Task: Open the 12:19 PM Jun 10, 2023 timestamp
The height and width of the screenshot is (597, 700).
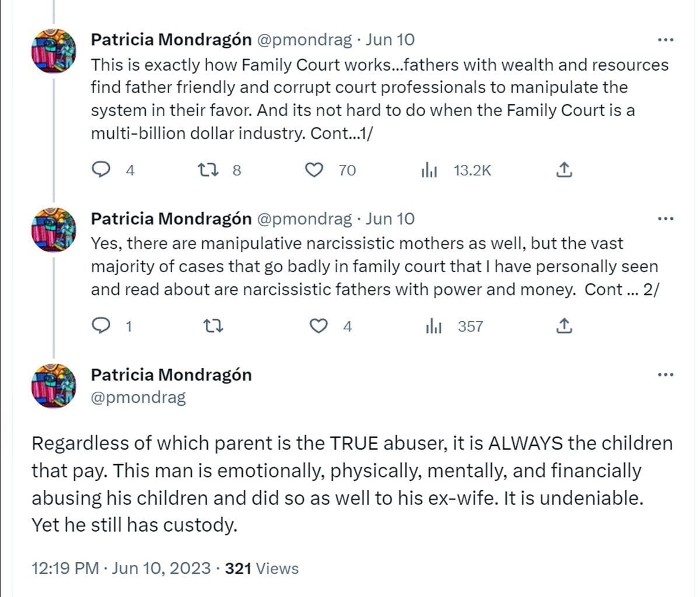Action: tap(120, 568)
